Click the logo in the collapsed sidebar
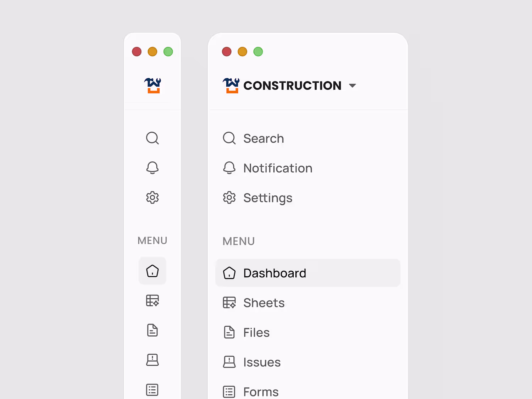Screen dimensions: 532x399 (153, 85)
